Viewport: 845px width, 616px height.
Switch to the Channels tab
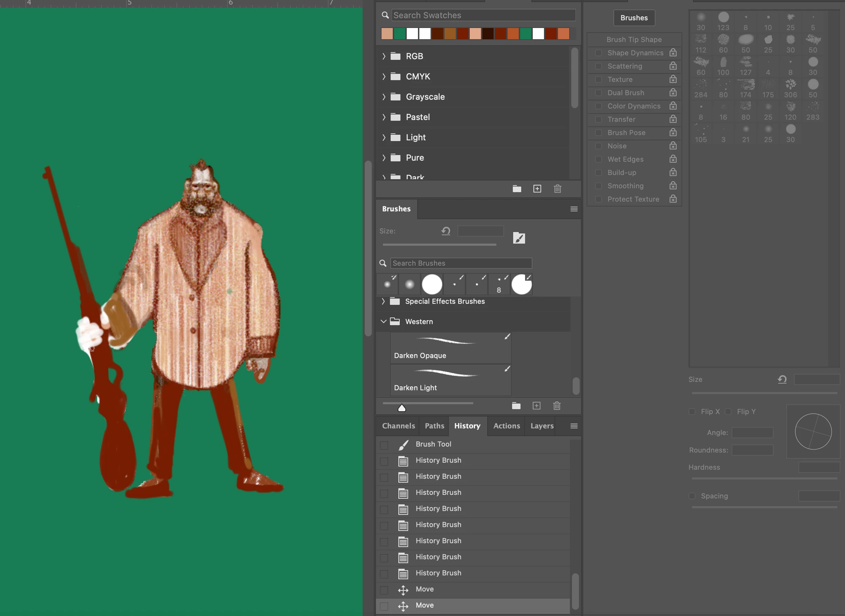[398, 426]
